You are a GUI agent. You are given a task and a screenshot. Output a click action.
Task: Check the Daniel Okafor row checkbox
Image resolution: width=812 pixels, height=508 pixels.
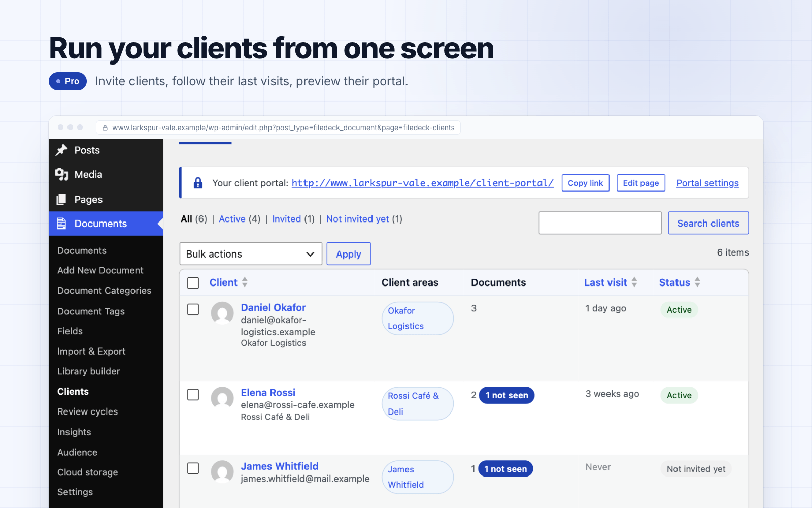point(193,309)
